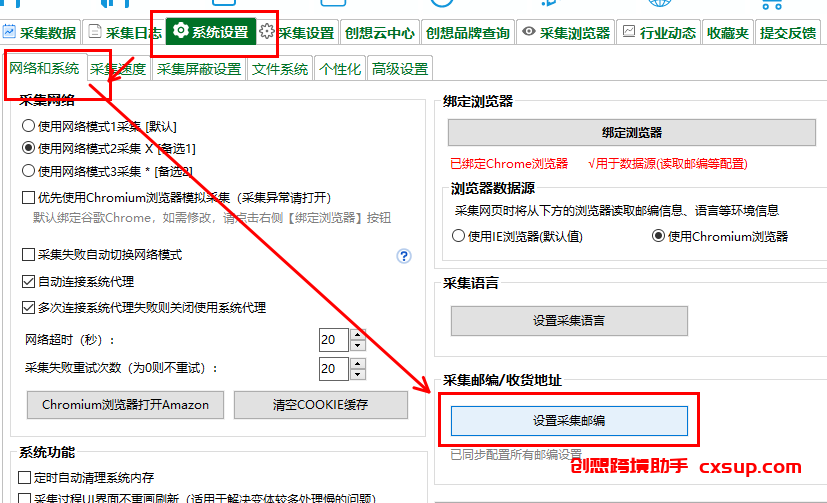This screenshot has width=827, height=503.
Task: Click the 行业动态 chart icon
Action: click(629, 32)
